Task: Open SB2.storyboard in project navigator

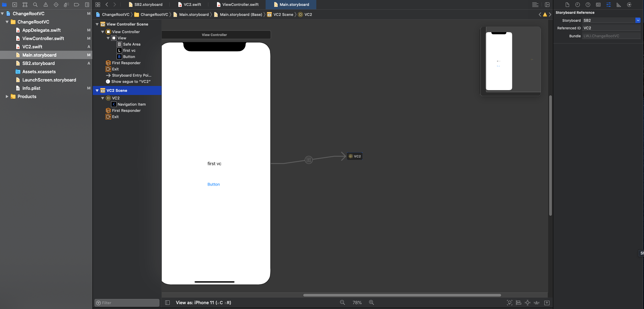Action: pos(38,63)
